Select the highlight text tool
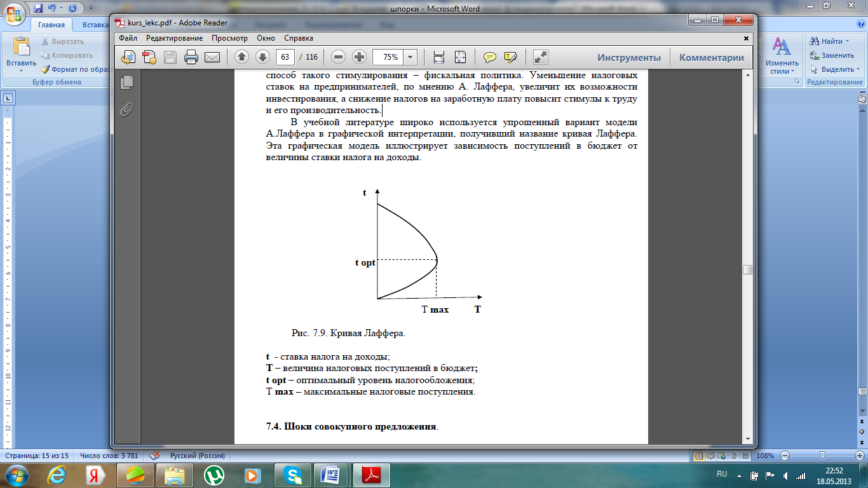This screenshot has height=488, width=868. pos(511,57)
